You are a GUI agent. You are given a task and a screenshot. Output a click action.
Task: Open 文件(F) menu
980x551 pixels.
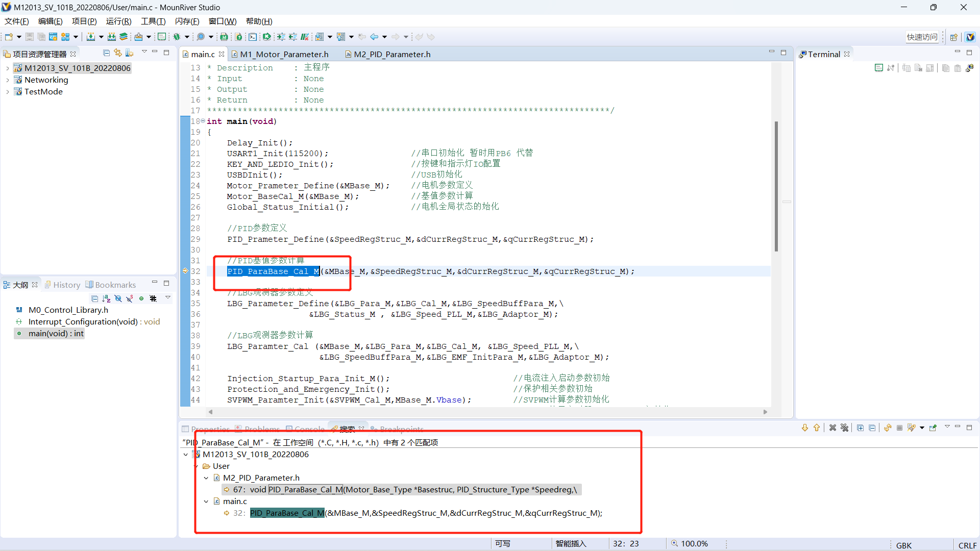pos(17,21)
